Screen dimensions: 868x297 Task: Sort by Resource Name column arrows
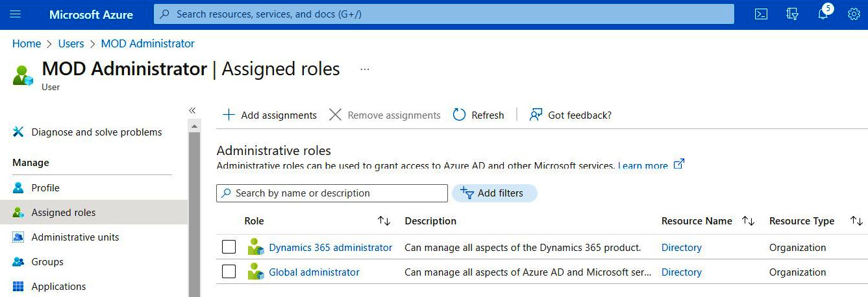[748, 221]
